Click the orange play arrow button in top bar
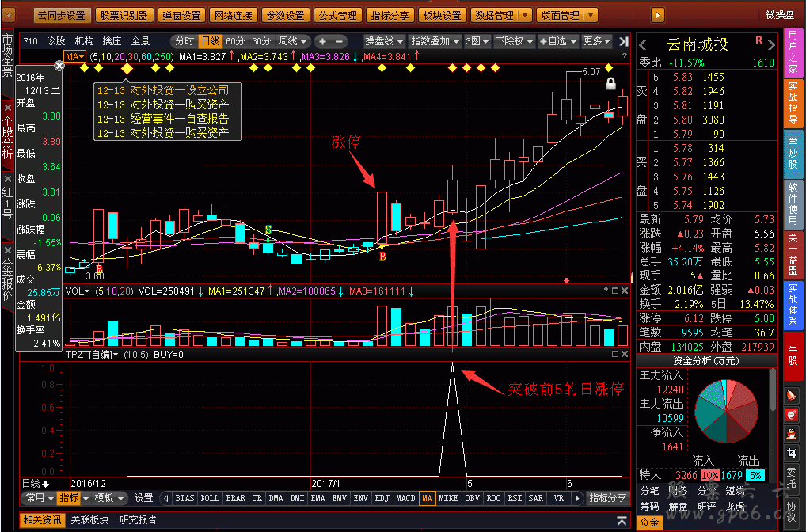The height and width of the screenshot is (532, 806). 657,15
